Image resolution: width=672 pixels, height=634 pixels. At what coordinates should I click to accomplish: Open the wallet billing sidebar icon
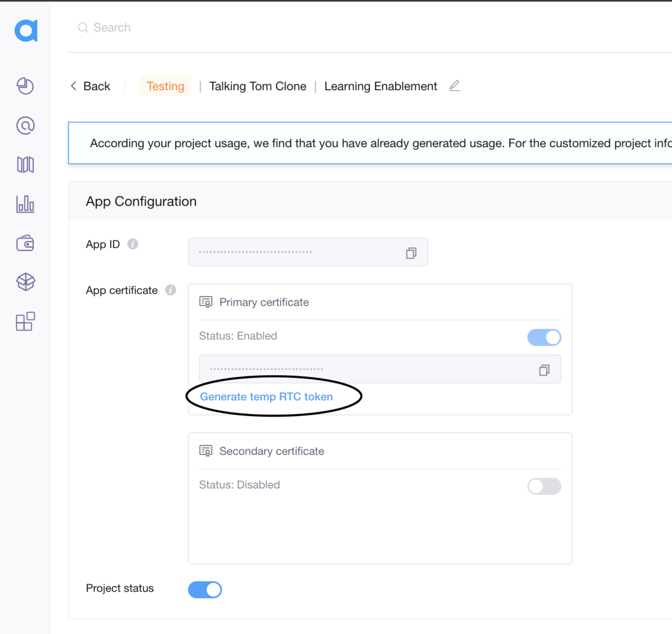point(25,243)
